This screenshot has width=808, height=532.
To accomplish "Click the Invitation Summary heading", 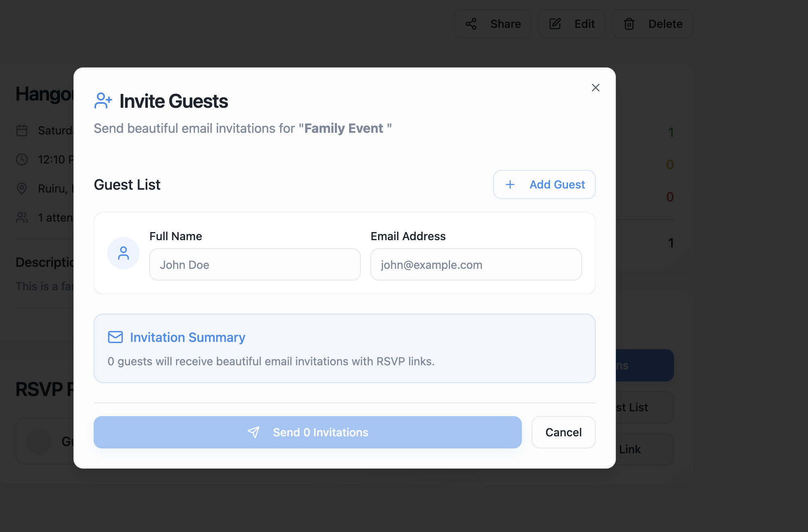I will click(187, 337).
